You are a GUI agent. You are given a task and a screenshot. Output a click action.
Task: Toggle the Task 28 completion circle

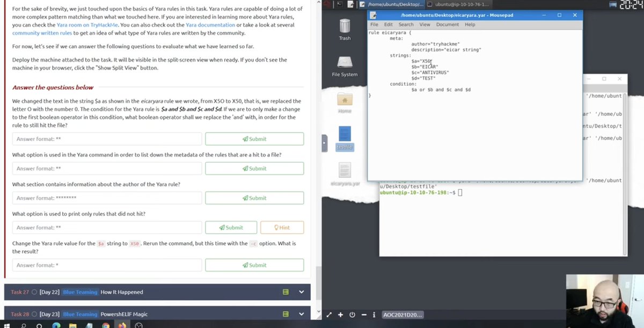pos(34,314)
